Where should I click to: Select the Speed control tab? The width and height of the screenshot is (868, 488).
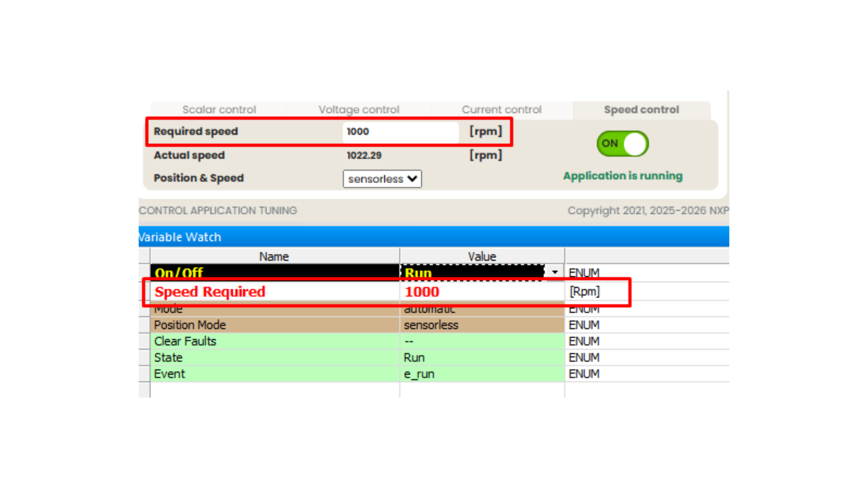[x=641, y=110]
